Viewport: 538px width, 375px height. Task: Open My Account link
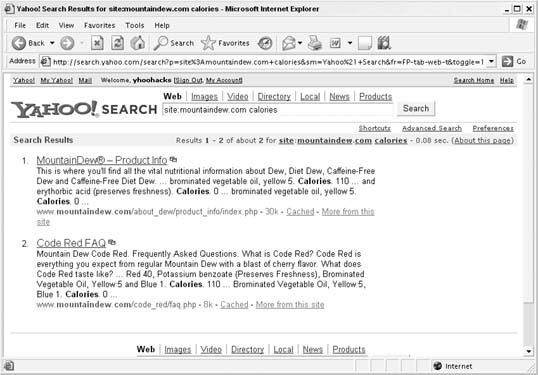click(224, 80)
